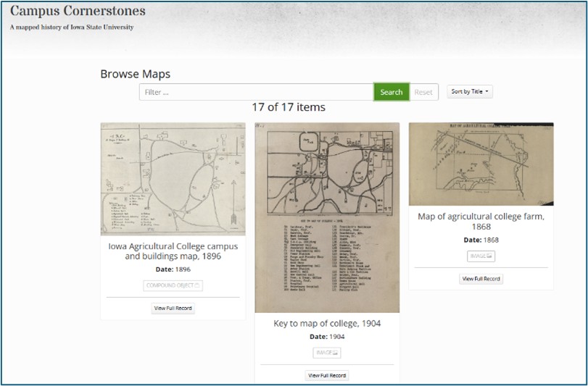The width and height of the screenshot is (588, 386).
Task: Click the '17 of 17 items' count text
Action: [x=289, y=107]
